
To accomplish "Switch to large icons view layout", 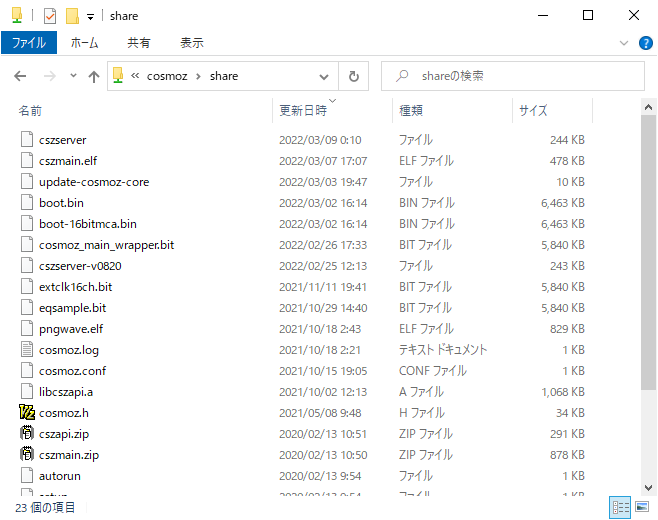I will point(640,508).
